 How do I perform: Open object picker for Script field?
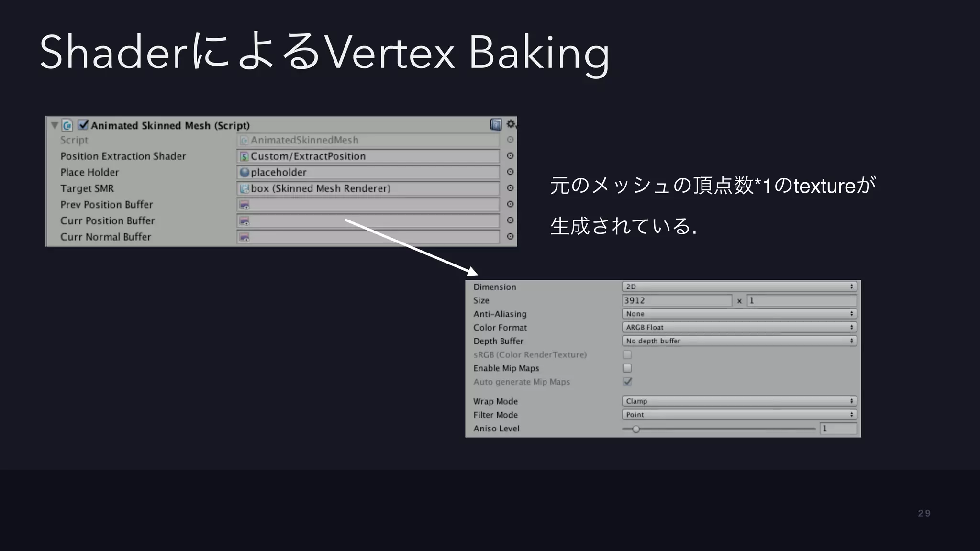pyautogui.click(x=510, y=140)
